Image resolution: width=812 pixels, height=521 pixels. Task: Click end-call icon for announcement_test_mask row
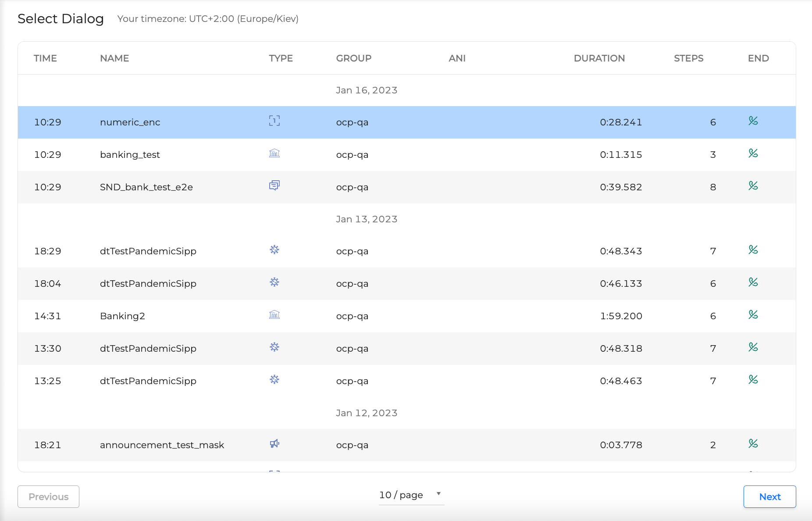point(753,444)
